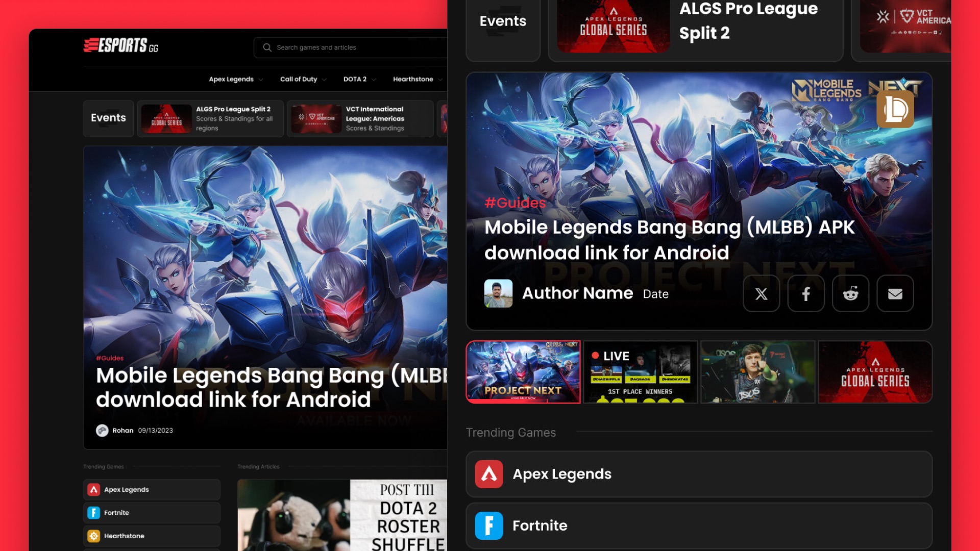980x551 pixels.
Task: Select the Project Next carousel thumbnail
Action: [x=523, y=372]
